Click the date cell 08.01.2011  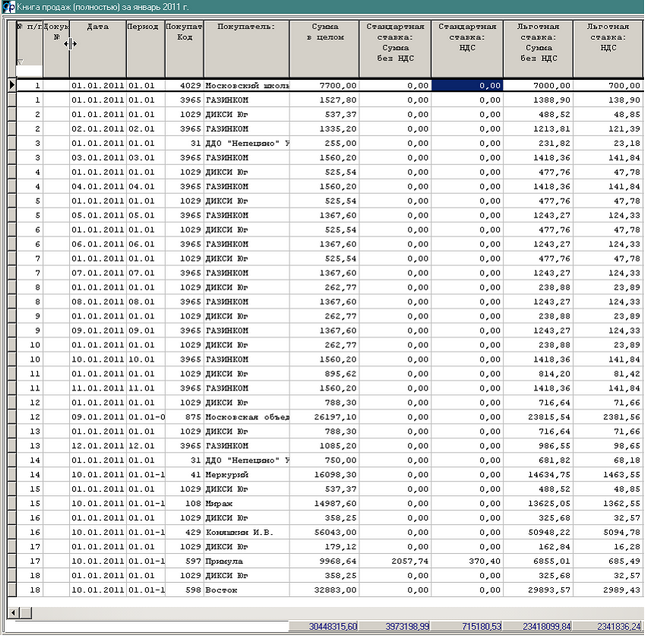pyautogui.click(x=98, y=302)
